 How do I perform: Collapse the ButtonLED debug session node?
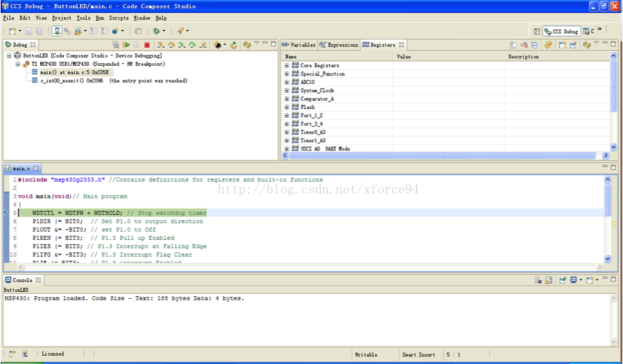click(10, 55)
